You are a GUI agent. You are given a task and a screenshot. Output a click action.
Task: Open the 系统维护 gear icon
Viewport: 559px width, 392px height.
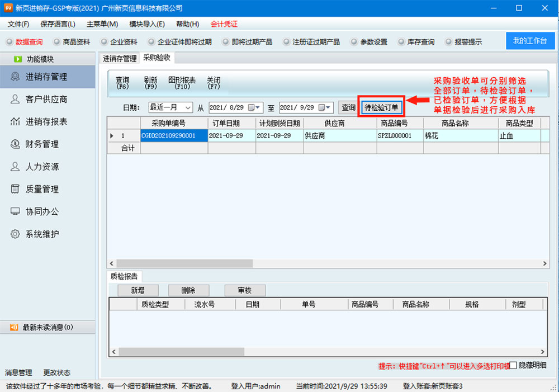click(x=15, y=234)
